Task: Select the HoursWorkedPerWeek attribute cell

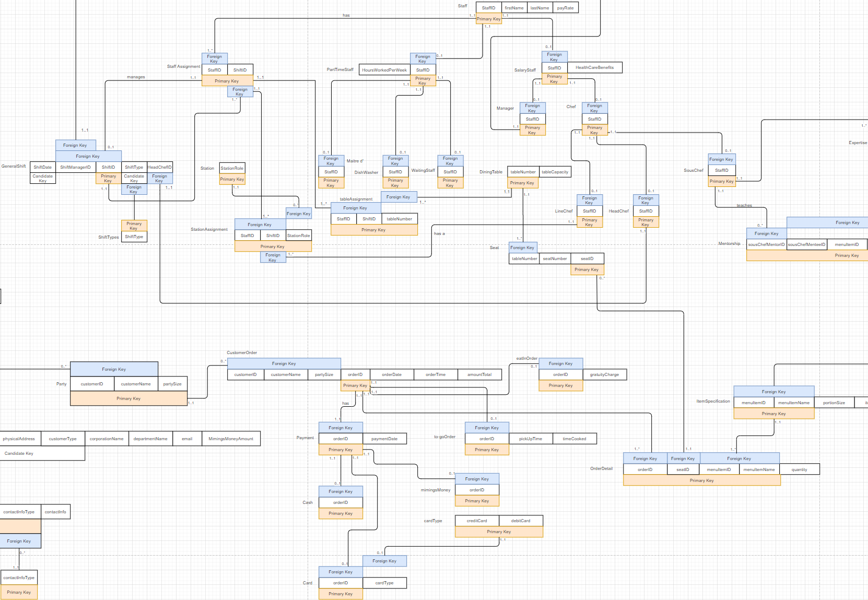Action: (384, 70)
